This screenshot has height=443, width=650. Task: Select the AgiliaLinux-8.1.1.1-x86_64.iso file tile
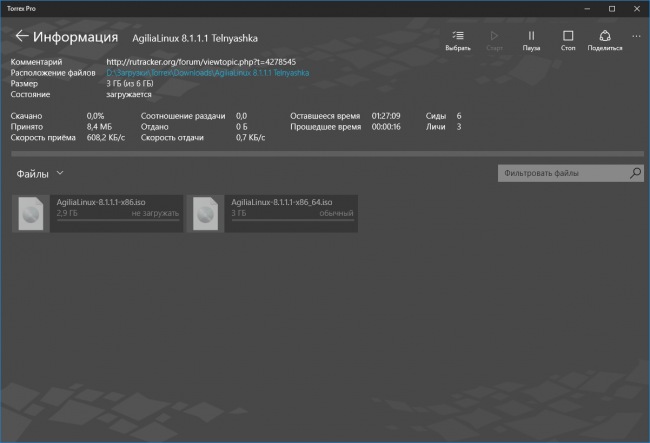tap(272, 213)
